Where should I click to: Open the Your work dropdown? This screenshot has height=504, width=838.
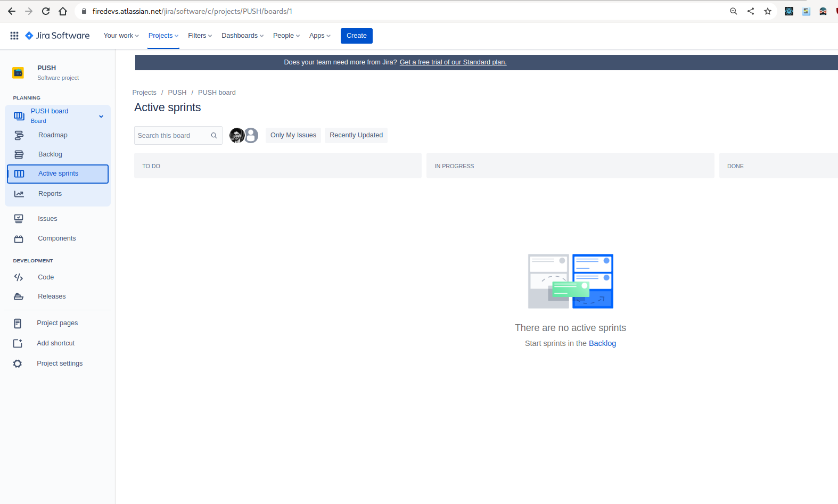click(121, 36)
